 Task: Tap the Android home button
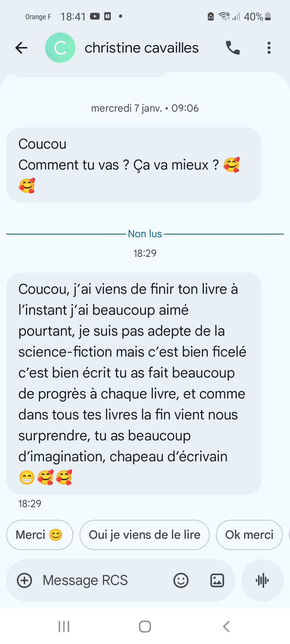click(x=145, y=627)
